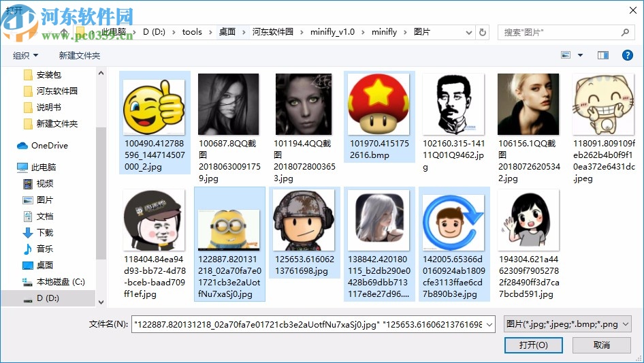Change view using the view mode icon
The image size is (644, 363).
(566, 55)
